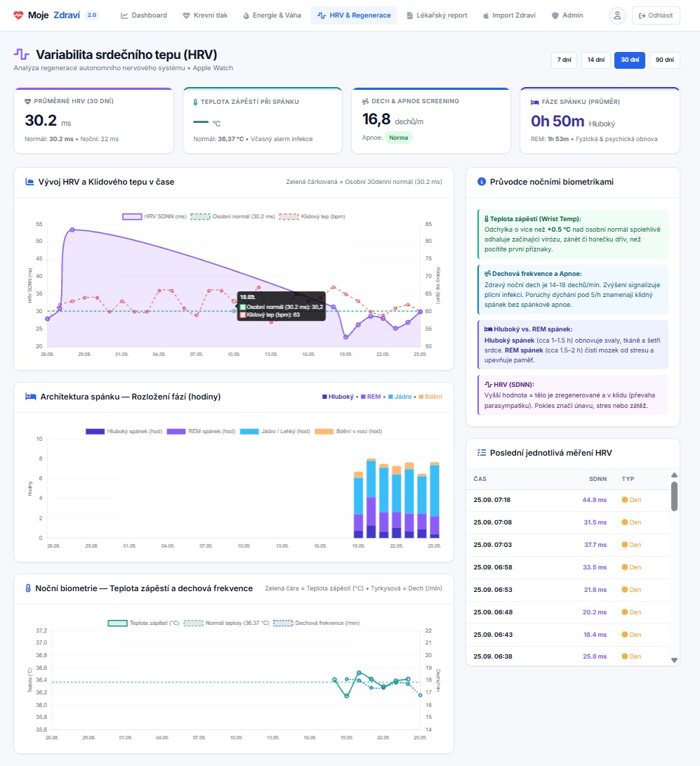Click the REM spánek (hod) purple legend swatch
This screenshot has width=700, height=766.
coord(176,431)
